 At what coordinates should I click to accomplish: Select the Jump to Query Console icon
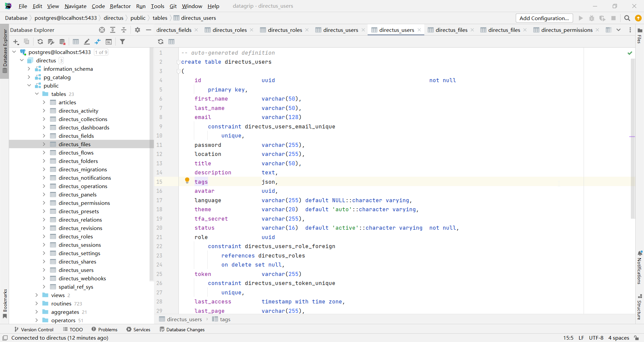pyautogui.click(x=109, y=42)
